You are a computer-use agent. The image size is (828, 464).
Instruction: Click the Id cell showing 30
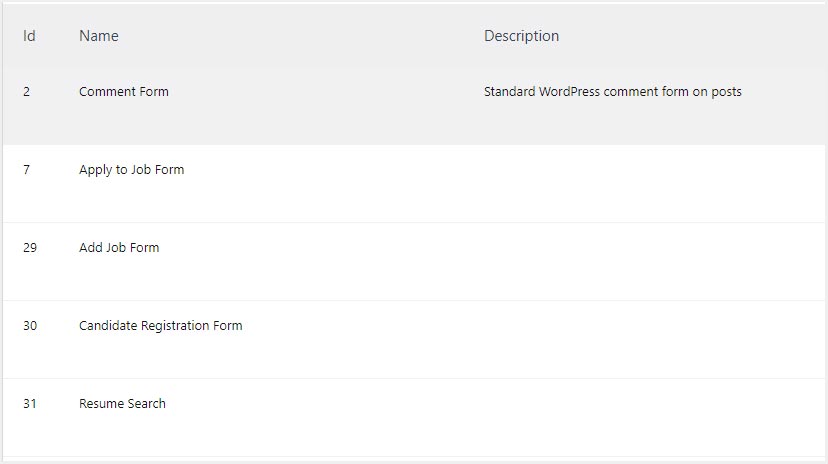pyautogui.click(x=30, y=326)
